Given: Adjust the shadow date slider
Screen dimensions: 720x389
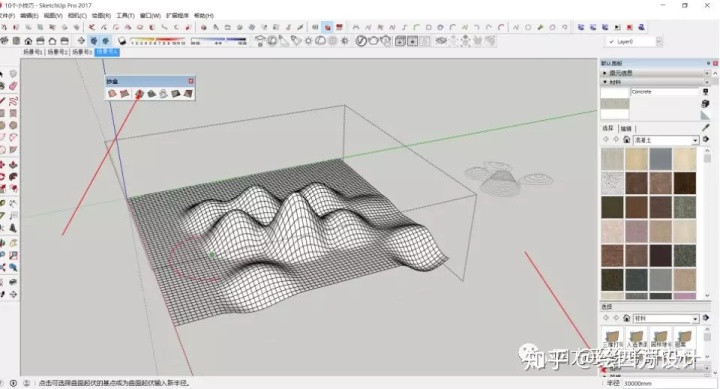Looking at the screenshot, I should pyautogui.click(x=157, y=41).
